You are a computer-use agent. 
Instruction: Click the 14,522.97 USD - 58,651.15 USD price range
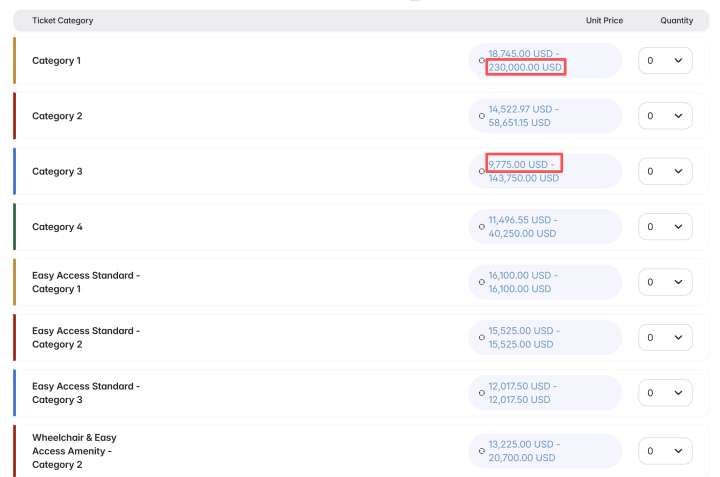(523, 116)
